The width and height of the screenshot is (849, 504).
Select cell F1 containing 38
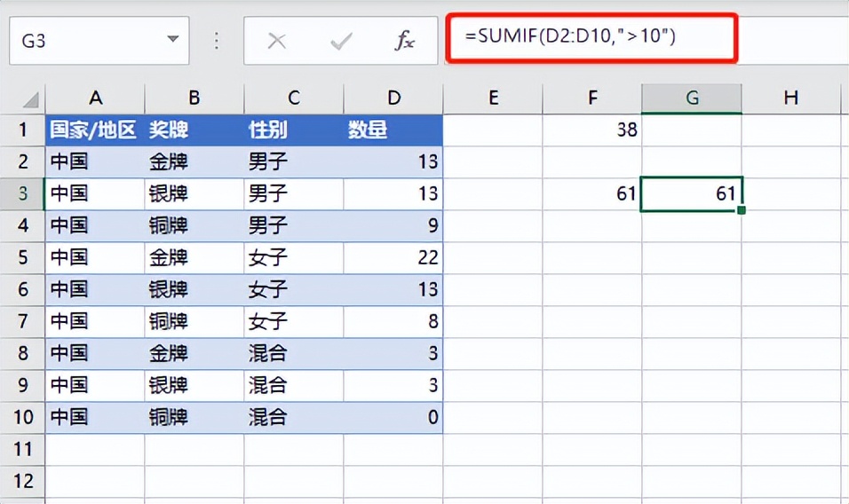(592, 130)
